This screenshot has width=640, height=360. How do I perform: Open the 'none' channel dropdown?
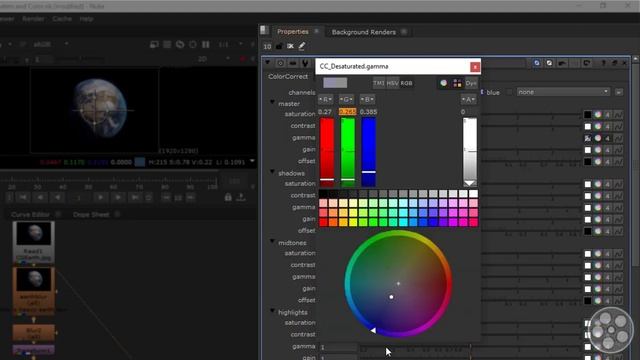563,92
